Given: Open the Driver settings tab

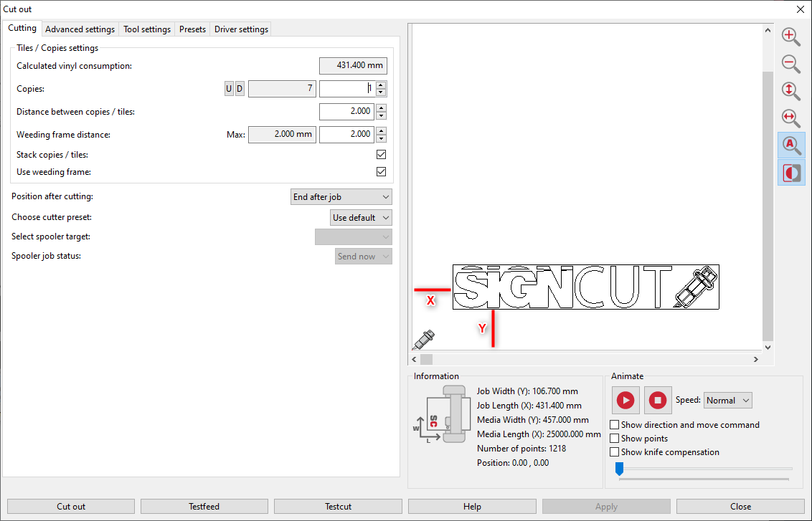Looking at the screenshot, I should [x=241, y=29].
